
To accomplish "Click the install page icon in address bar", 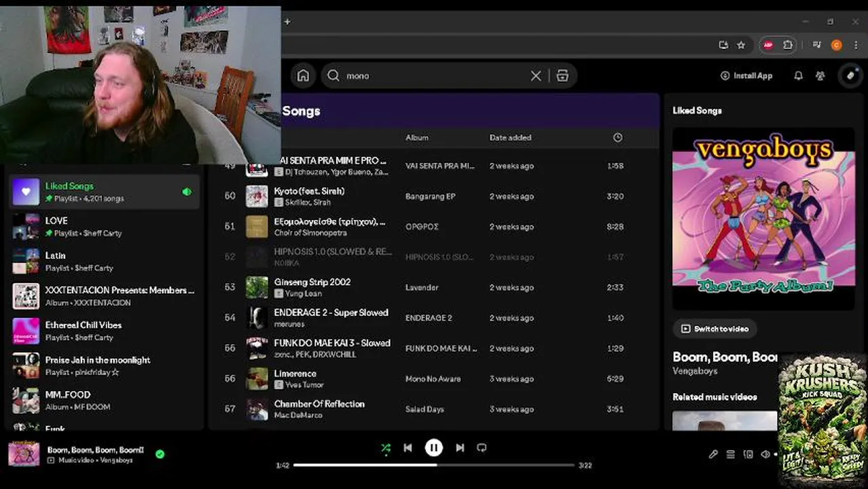I will pyautogui.click(x=723, y=45).
